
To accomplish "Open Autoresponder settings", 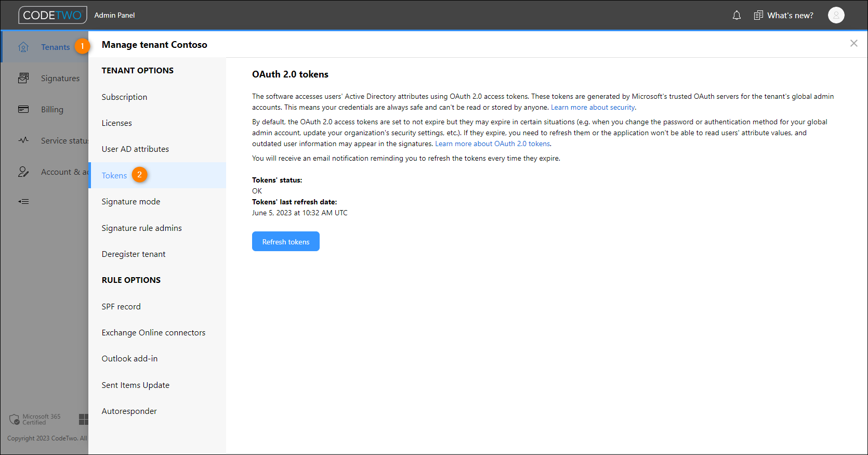I will [x=157, y=411].
